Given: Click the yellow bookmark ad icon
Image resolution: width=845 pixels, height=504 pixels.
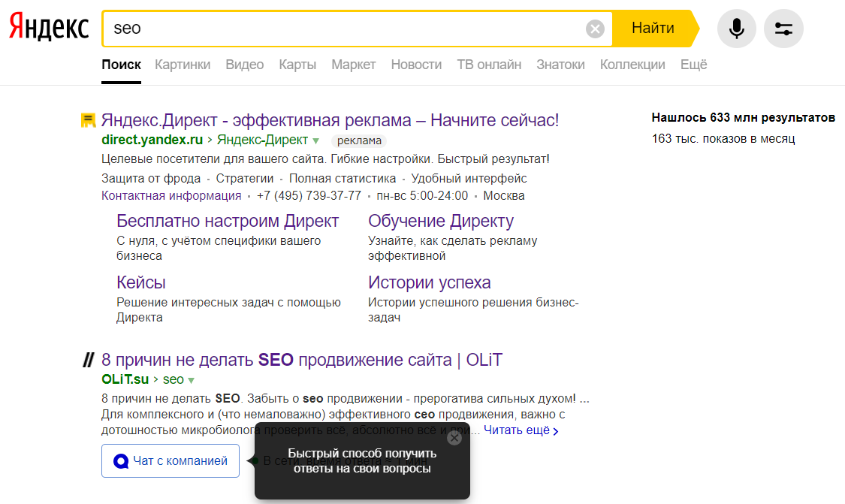Looking at the screenshot, I should (x=87, y=120).
